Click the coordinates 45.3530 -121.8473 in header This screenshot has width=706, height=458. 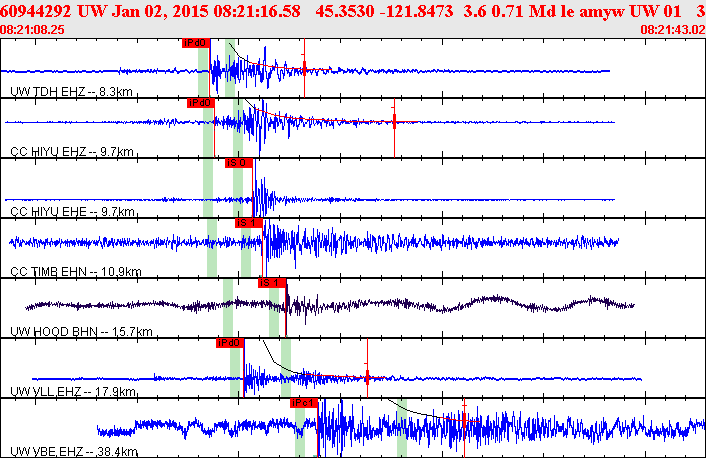(384, 11)
